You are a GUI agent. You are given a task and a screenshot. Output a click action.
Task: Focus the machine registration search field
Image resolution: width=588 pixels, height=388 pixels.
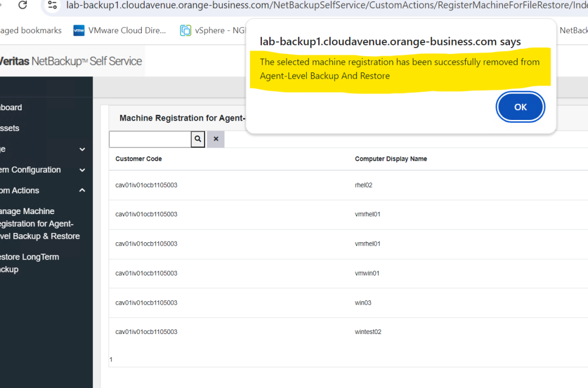(x=150, y=139)
